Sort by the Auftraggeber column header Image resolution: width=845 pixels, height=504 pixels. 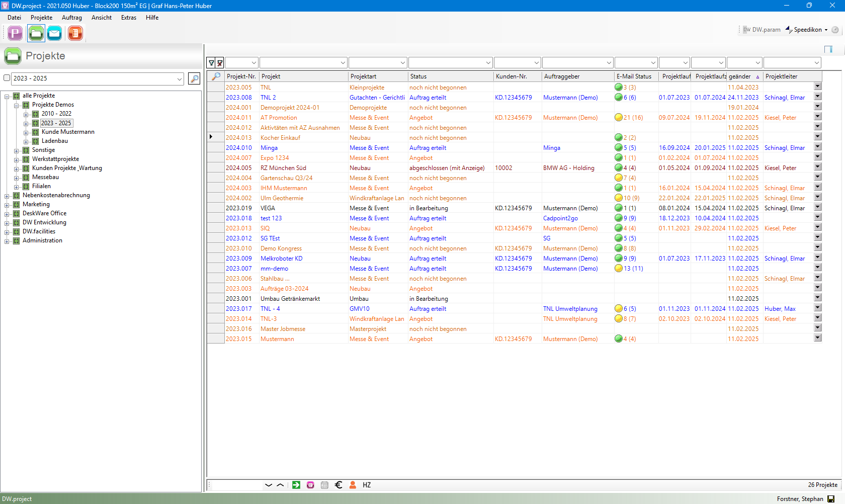pyautogui.click(x=578, y=76)
